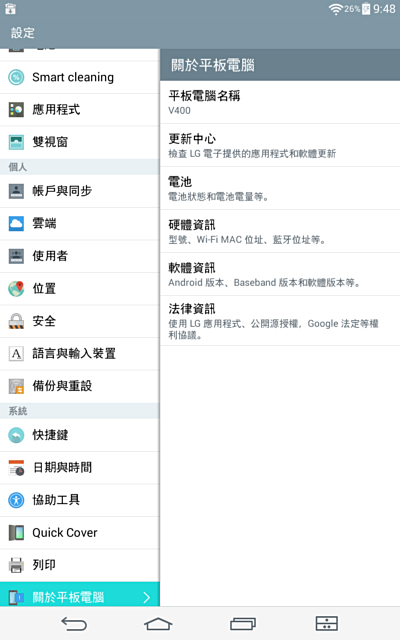400x640 pixels.
Task: Open 法律資訊 legal information
Action: (x=280, y=321)
